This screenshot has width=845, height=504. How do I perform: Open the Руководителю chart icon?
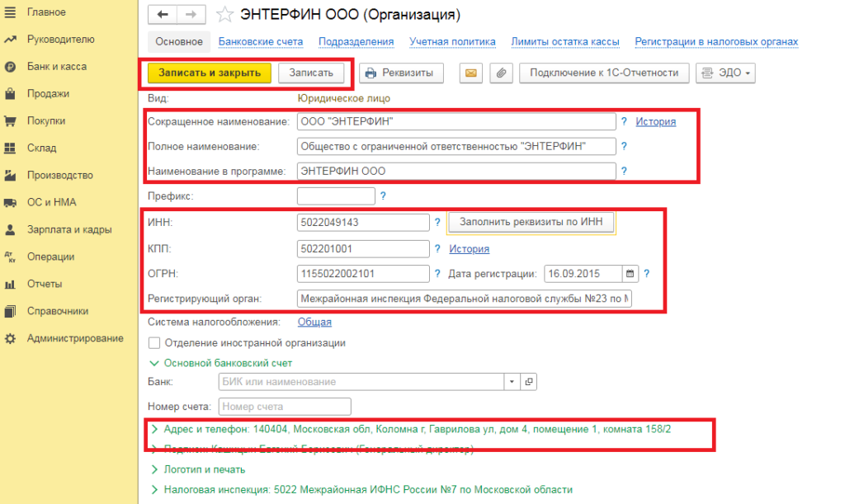pyautogui.click(x=10, y=40)
